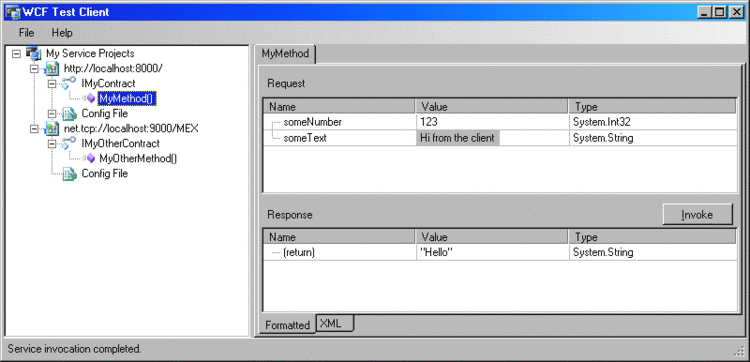The width and height of the screenshot is (750, 362).
Task: Select My Service Projects tree label
Action: [90, 54]
